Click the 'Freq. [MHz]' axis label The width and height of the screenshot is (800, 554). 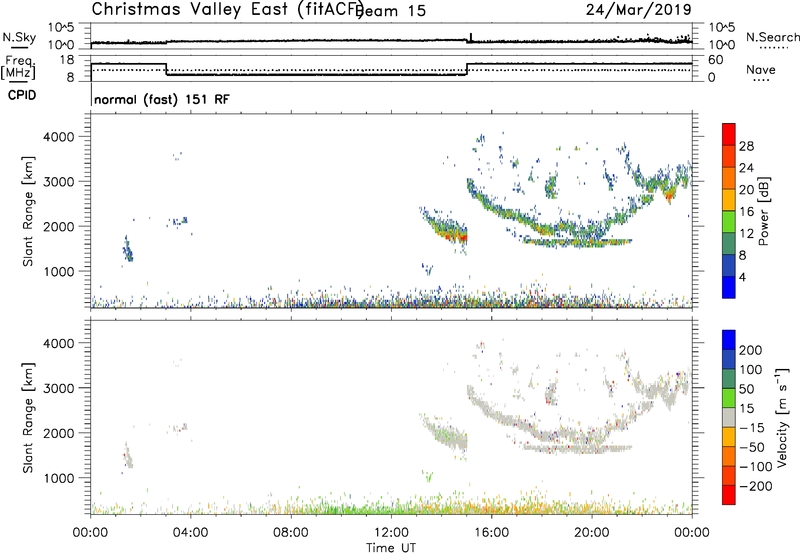pos(19,67)
